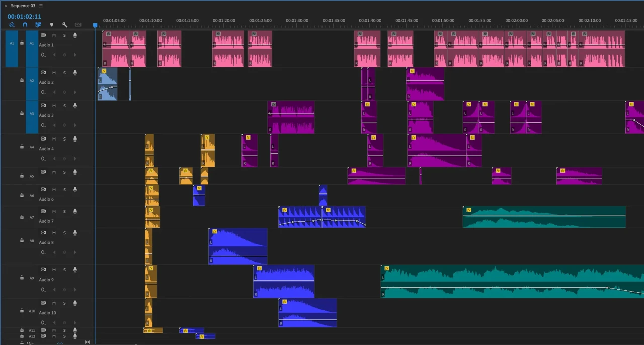The image size is (644, 345).
Task: Solo the Audio 1 track
Action: (64, 35)
